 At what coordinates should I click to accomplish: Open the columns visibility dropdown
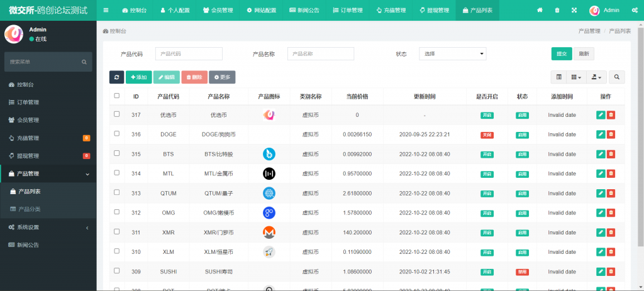point(576,77)
